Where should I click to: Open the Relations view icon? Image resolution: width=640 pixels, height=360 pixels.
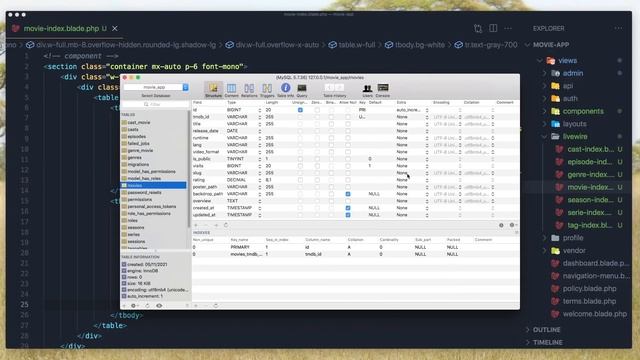249,90
